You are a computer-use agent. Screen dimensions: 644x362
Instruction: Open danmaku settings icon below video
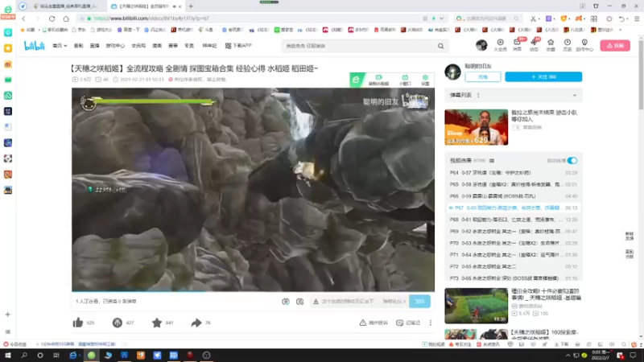(299, 301)
